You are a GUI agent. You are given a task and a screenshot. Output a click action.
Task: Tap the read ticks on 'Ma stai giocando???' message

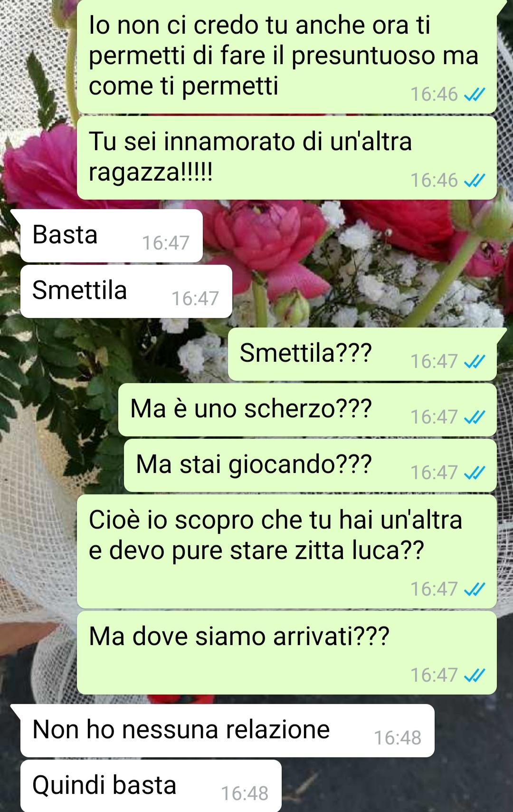click(474, 473)
